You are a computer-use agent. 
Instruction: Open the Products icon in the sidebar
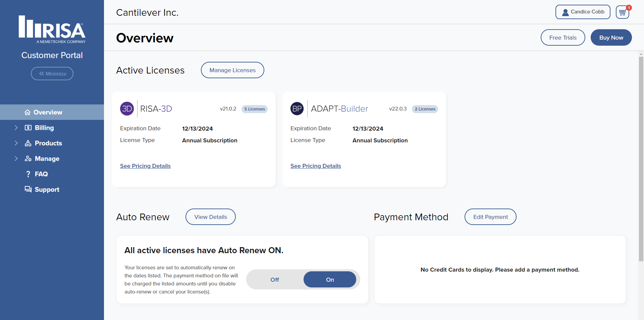(x=28, y=143)
